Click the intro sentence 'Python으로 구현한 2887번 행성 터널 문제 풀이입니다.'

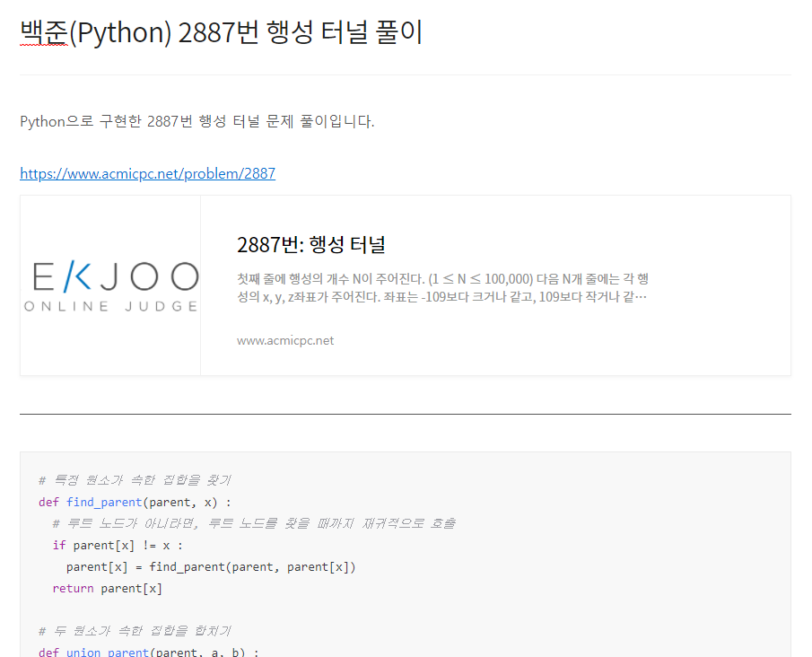coord(196,121)
